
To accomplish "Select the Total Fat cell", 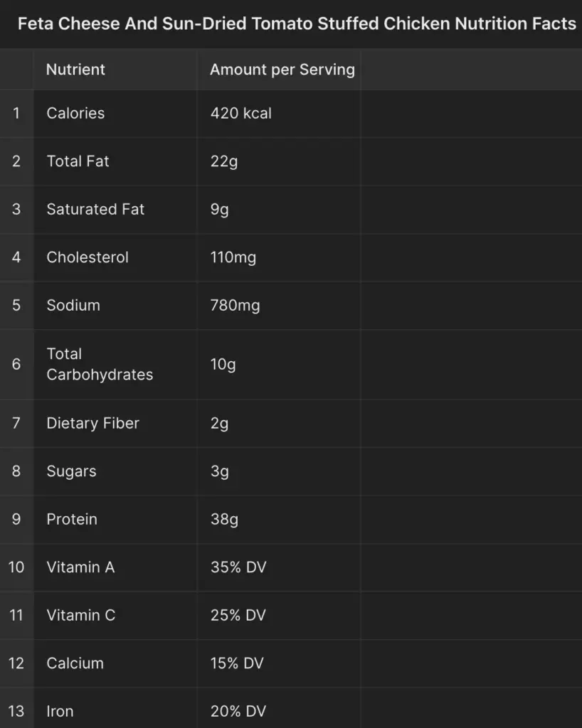I will coord(115,161).
